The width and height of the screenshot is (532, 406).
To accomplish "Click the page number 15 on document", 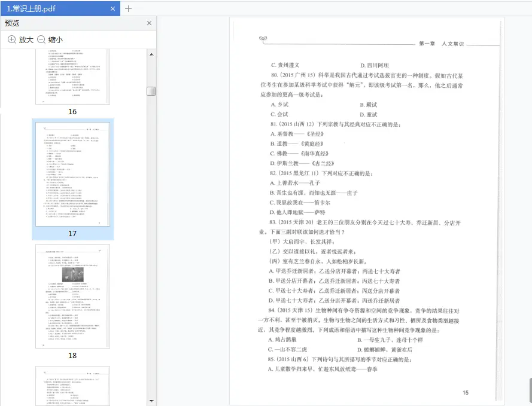I will (466, 392).
